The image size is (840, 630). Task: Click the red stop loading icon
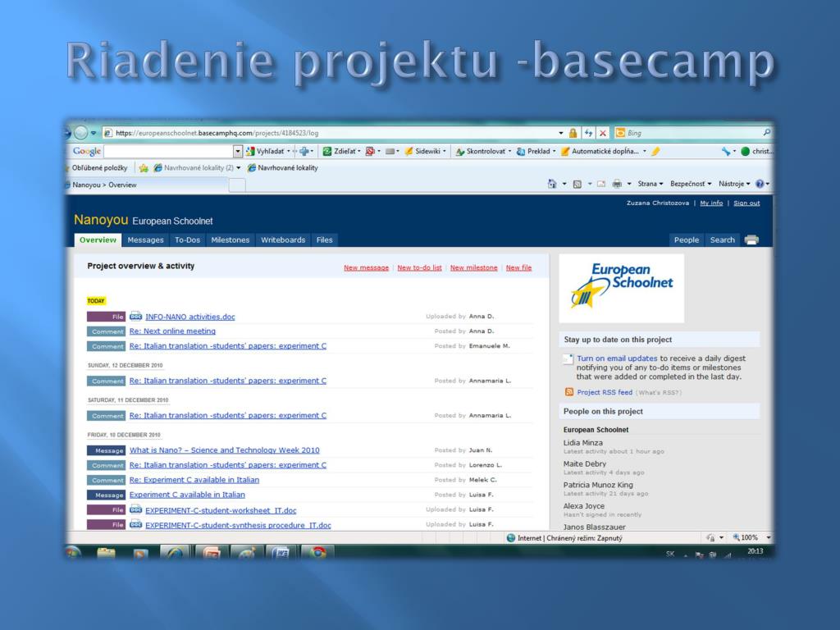pyautogui.click(x=603, y=133)
